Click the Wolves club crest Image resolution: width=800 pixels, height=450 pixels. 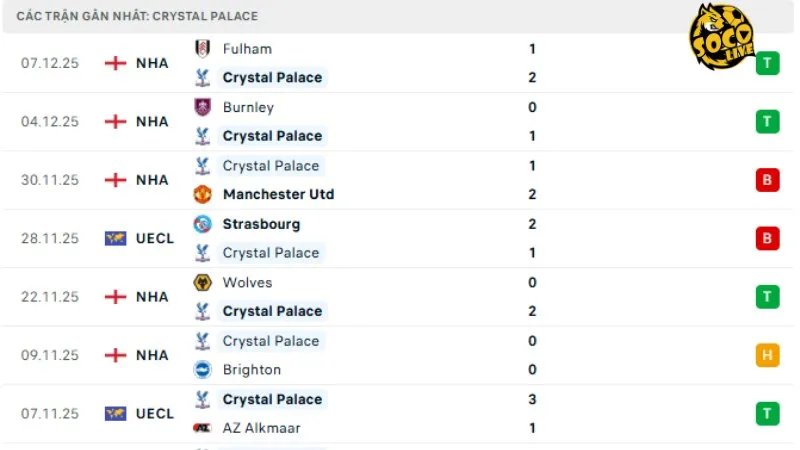pos(202,282)
